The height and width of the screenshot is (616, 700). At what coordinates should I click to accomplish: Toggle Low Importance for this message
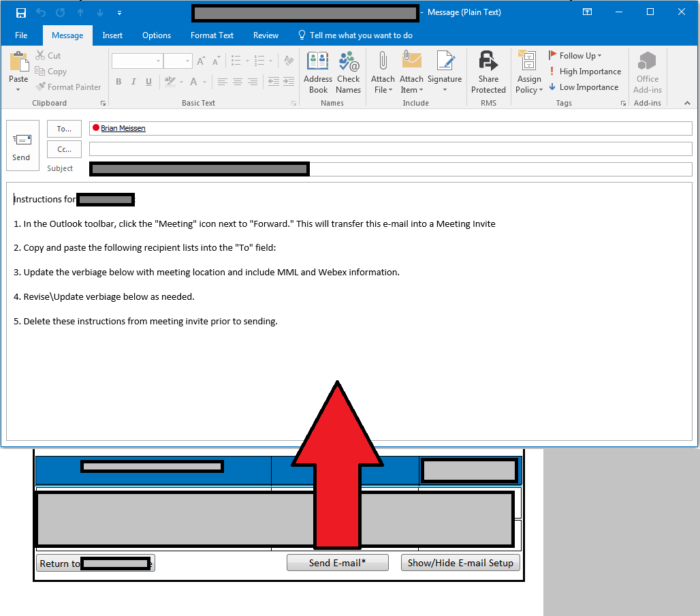pyautogui.click(x=584, y=87)
